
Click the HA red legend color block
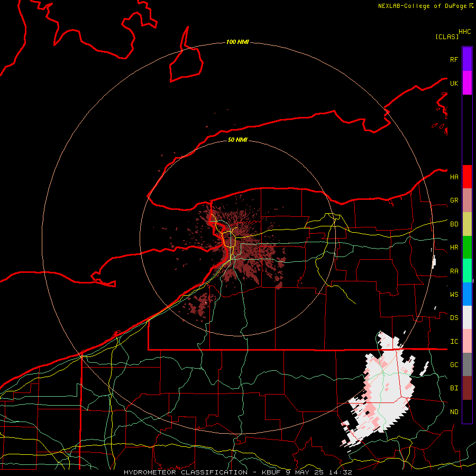pos(467,177)
